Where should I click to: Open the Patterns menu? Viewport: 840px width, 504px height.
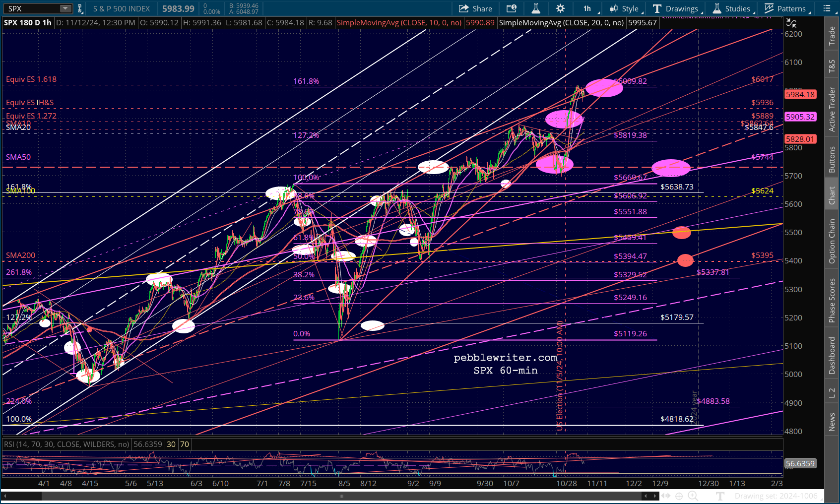787,8
